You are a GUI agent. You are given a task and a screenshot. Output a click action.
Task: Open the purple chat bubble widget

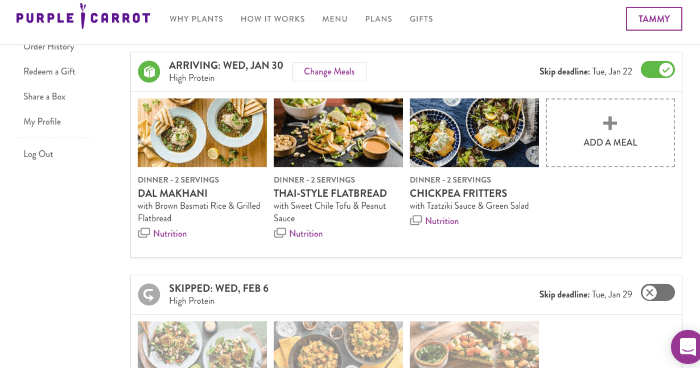[x=687, y=347]
